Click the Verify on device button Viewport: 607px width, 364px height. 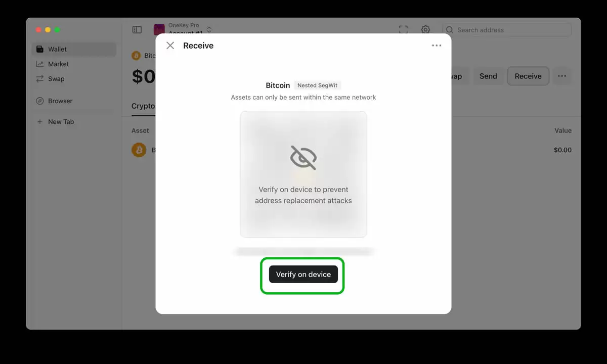pyautogui.click(x=303, y=275)
